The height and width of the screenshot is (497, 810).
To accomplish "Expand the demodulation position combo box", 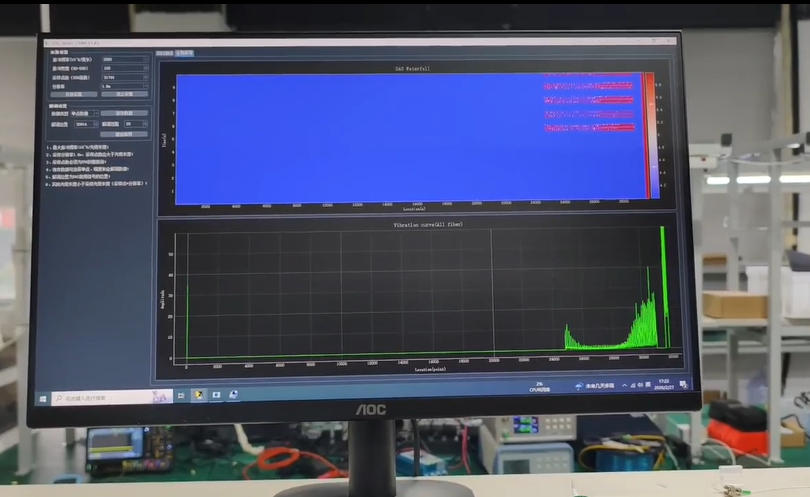I will pos(84,124).
